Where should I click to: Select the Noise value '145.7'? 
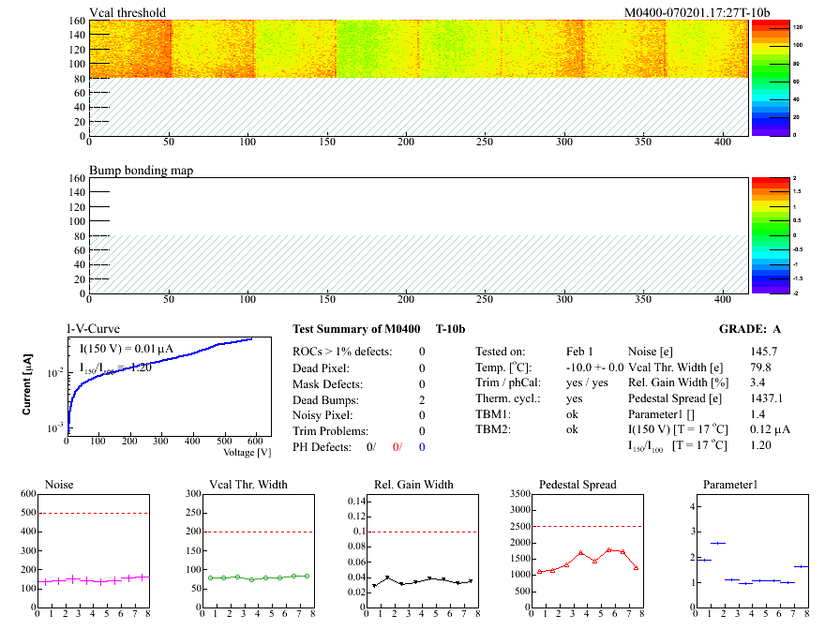coord(764,352)
